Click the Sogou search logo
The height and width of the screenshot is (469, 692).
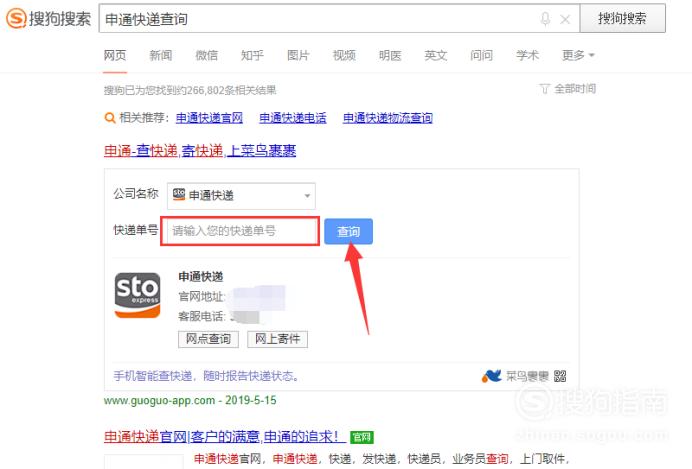tap(48, 19)
